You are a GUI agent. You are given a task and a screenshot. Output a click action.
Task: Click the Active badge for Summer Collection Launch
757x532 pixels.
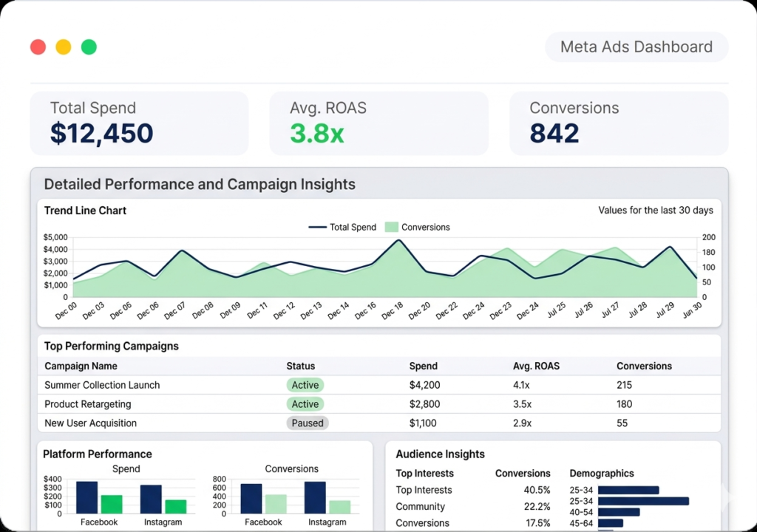305,385
